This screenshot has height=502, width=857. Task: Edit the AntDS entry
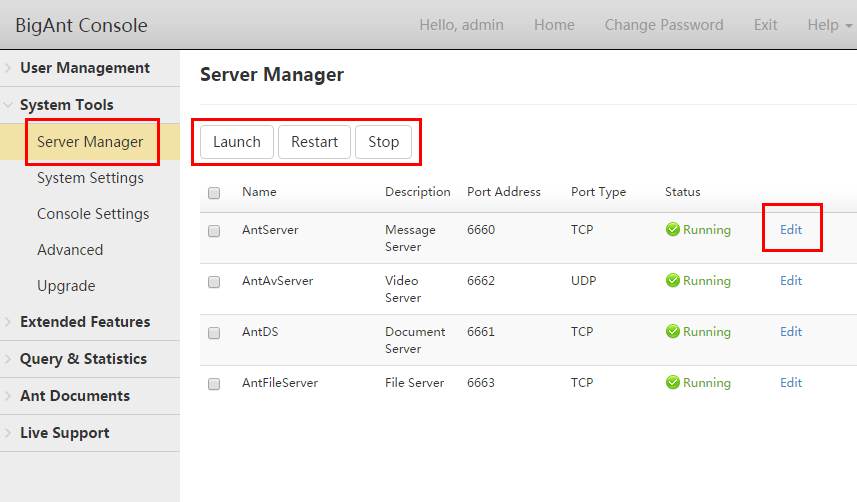791,331
